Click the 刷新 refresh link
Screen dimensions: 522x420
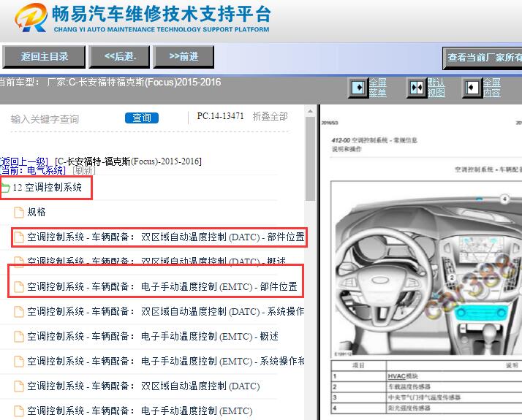click(x=84, y=171)
